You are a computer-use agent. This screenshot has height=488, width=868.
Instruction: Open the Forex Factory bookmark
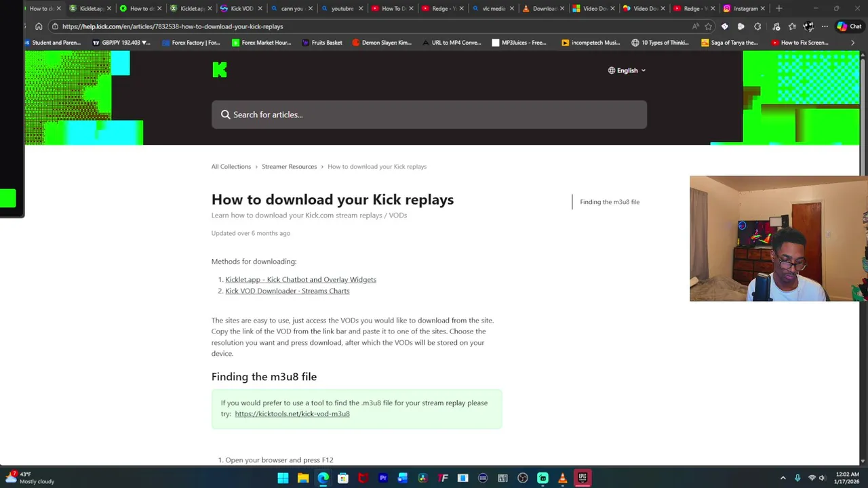[x=191, y=42]
